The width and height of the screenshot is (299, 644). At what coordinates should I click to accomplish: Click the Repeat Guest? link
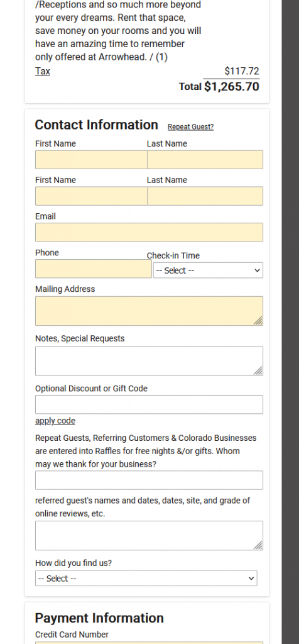191,127
